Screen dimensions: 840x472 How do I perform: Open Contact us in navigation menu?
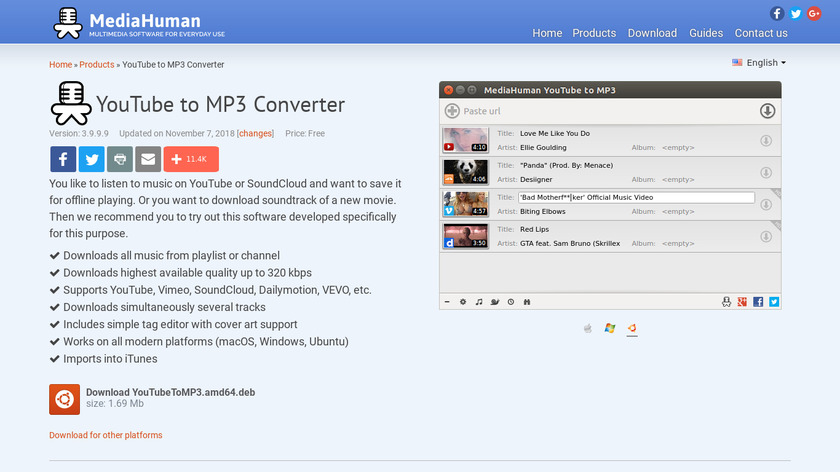coord(761,33)
